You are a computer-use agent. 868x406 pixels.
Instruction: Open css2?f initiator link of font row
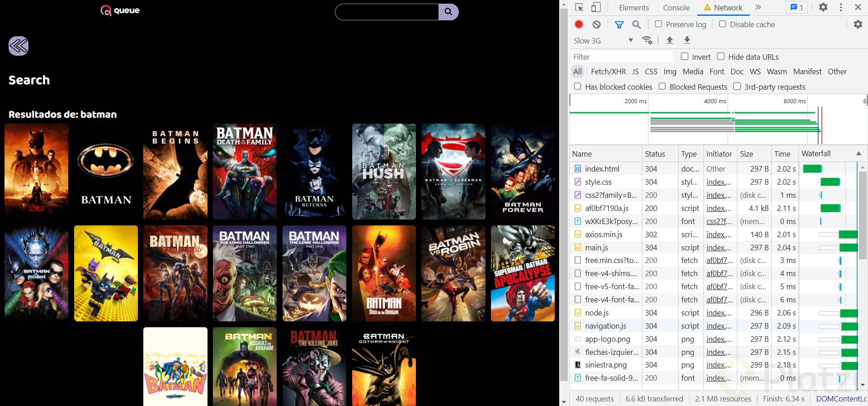(719, 221)
